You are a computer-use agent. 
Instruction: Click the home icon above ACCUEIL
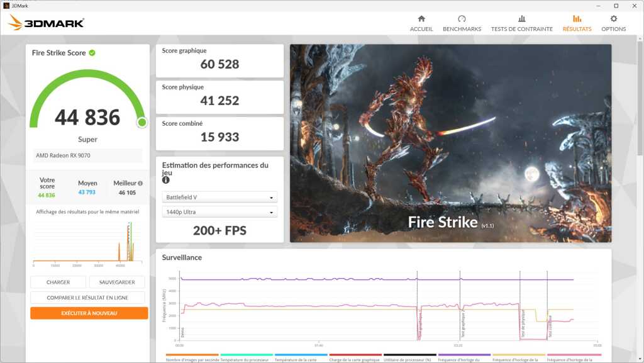(421, 19)
